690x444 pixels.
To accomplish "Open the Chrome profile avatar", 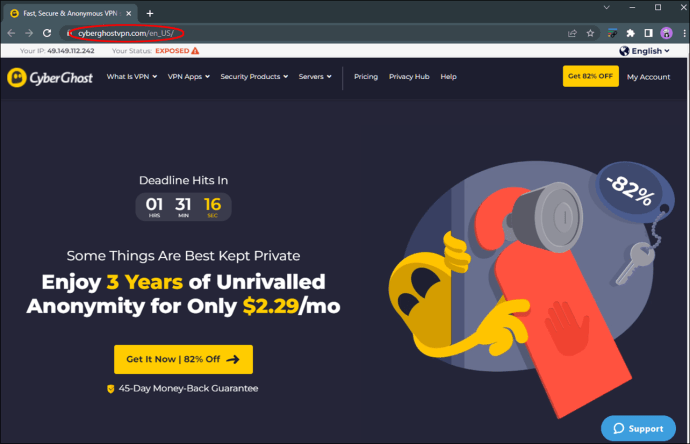I will (666, 33).
